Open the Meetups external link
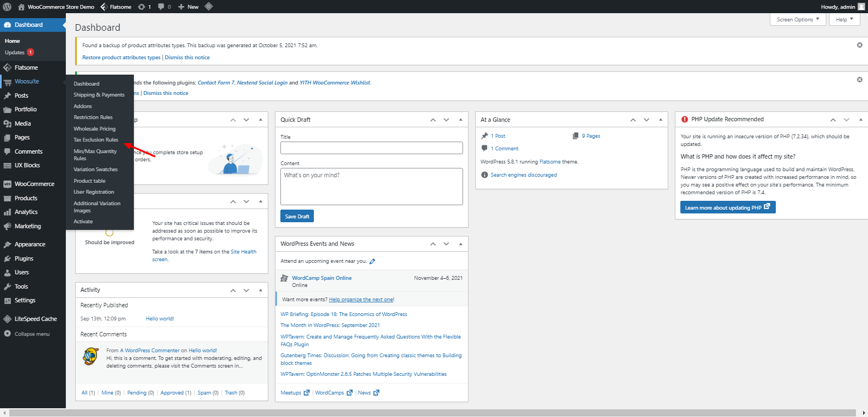This screenshot has height=417, width=868. pos(295,393)
